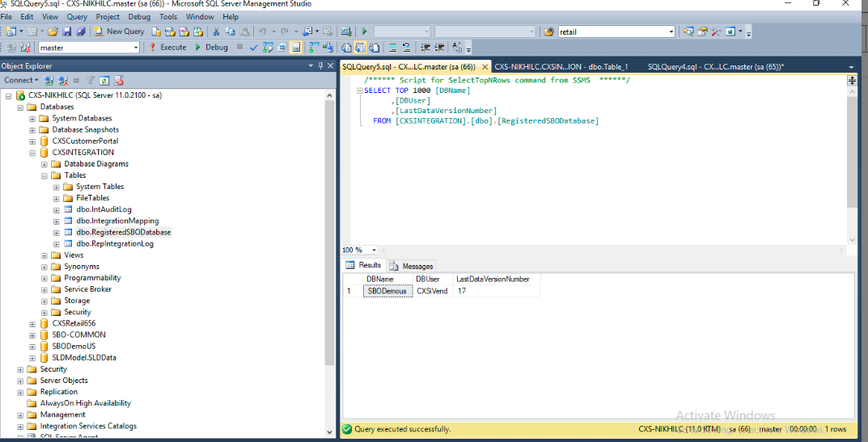Viewport: 868px width, 442px height.
Task: Click the CXSiVend cell
Action: [x=432, y=291]
